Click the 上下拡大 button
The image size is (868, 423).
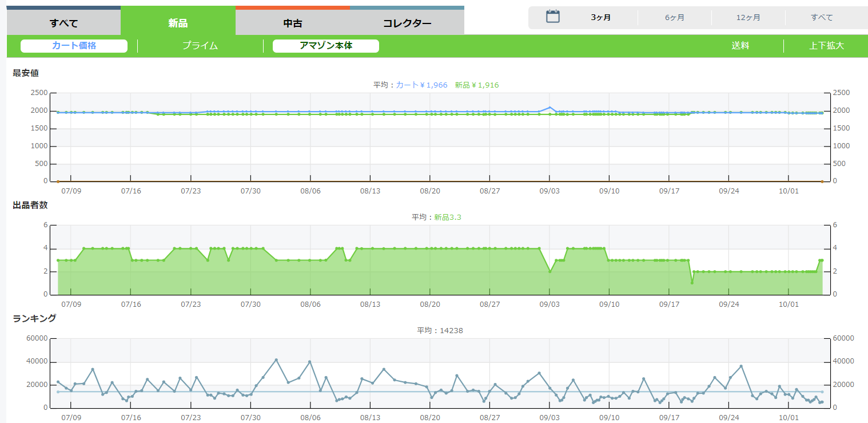point(826,46)
